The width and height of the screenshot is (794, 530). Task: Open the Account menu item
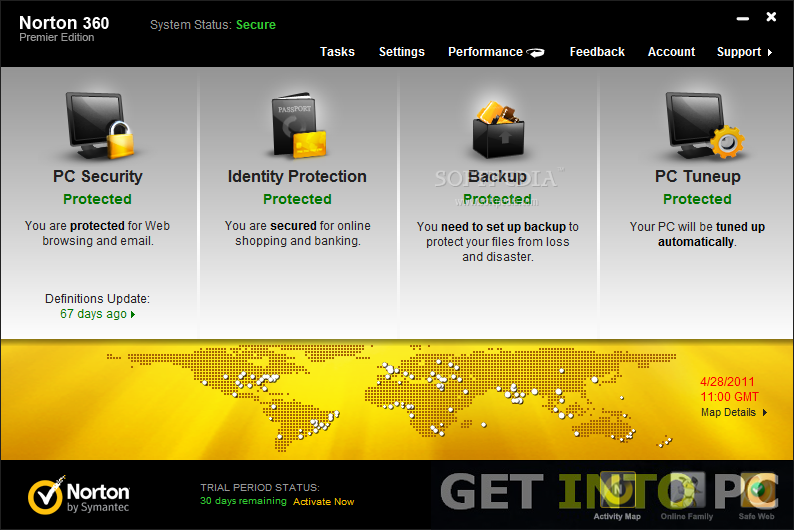pos(671,52)
